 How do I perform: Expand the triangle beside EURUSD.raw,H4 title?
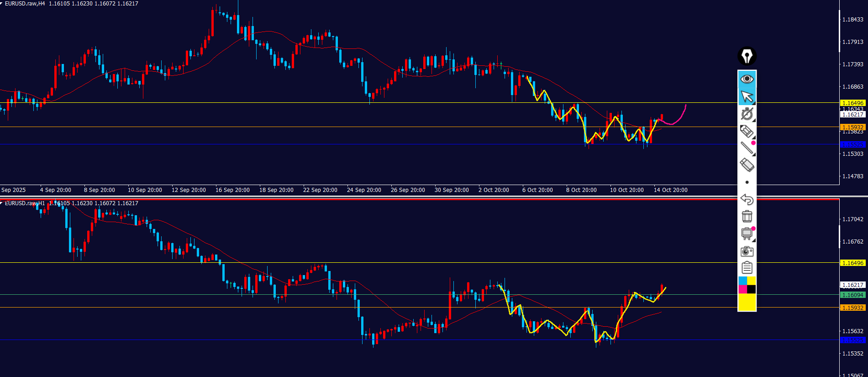coord(2,3)
